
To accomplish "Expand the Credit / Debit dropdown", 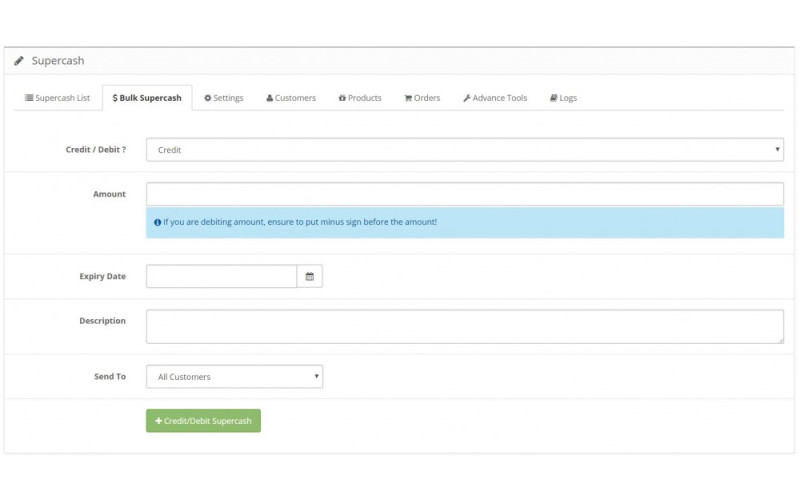I will pyautogui.click(x=465, y=150).
